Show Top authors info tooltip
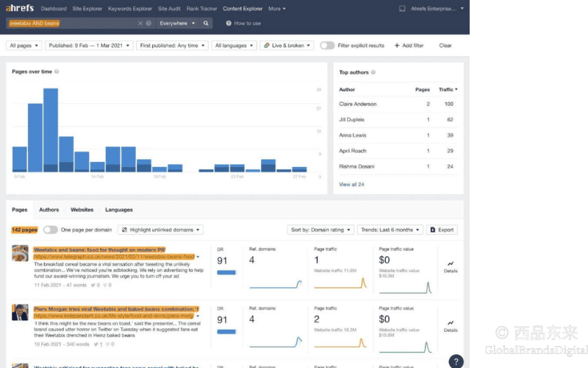 tap(373, 72)
